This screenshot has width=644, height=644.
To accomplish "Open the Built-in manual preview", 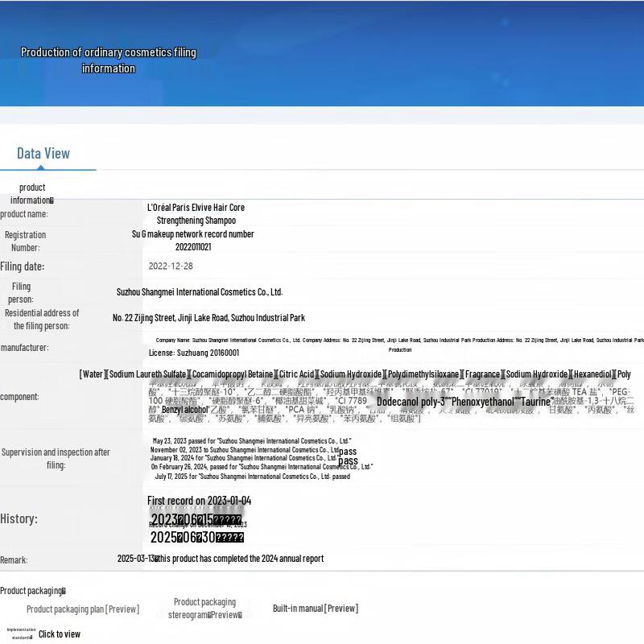I will pyautogui.click(x=315, y=609).
